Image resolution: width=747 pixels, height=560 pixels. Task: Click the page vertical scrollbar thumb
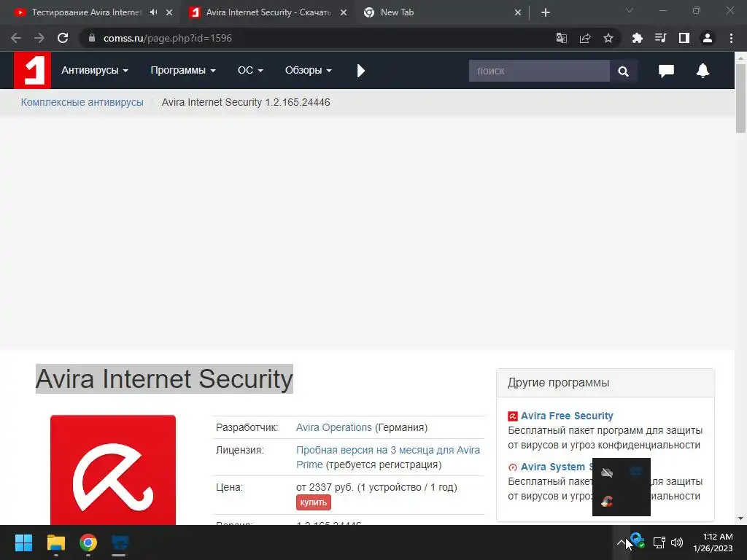pos(740,98)
